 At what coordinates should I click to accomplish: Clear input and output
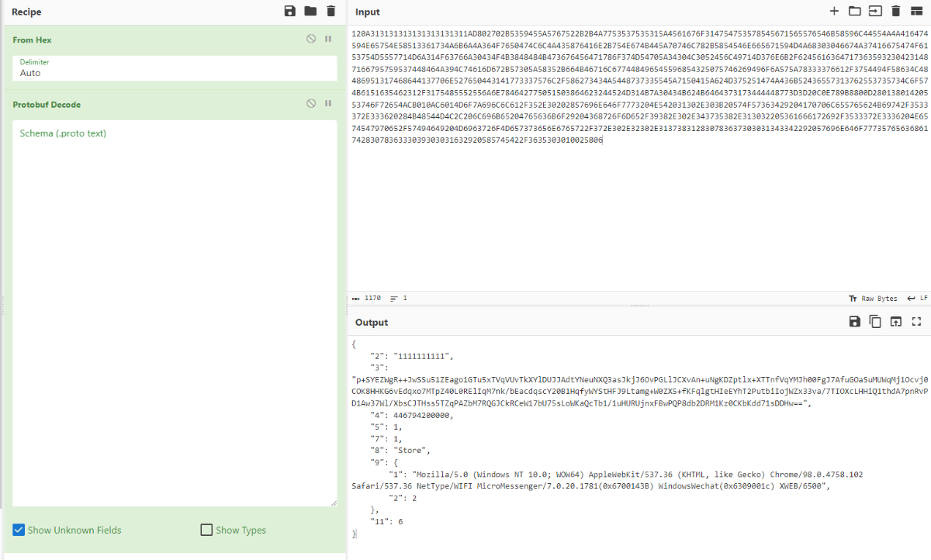pyautogui.click(x=895, y=12)
